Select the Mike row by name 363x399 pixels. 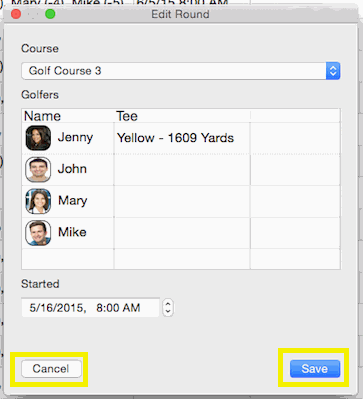coord(72,232)
